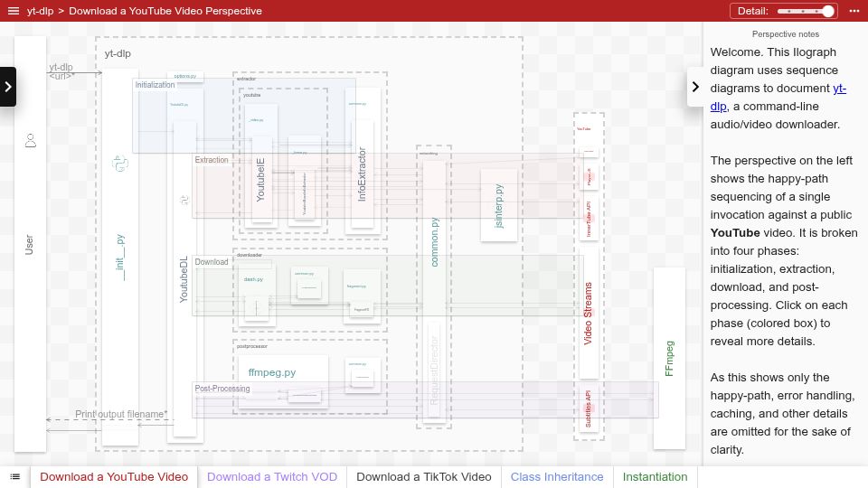Select the RequestDirector node
The height and width of the screenshot is (488, 868).
point(434,371)
